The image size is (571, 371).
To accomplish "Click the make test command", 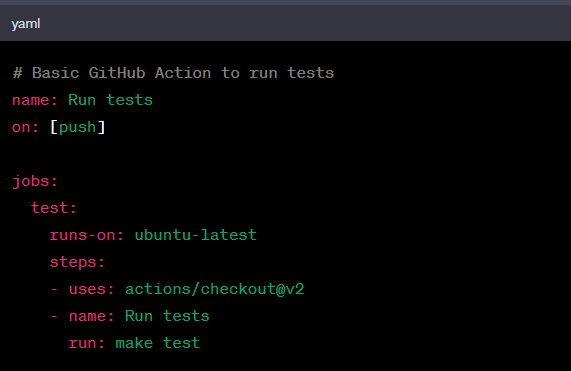I will (158, 343).
